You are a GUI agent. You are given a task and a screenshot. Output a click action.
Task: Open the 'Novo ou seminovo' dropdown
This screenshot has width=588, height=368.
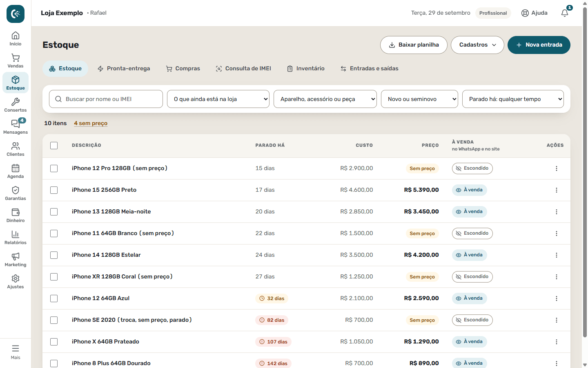coord(419,99)
